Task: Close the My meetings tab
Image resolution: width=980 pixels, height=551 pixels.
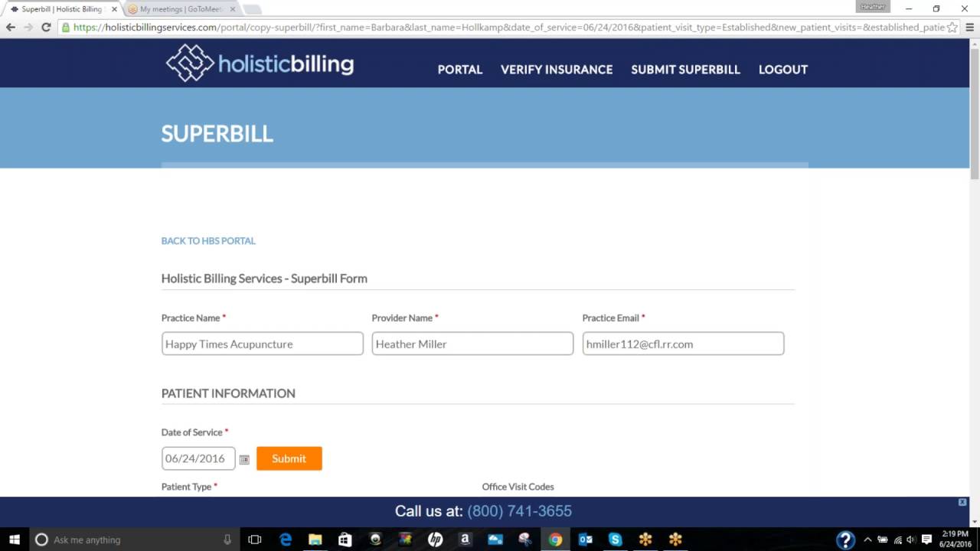Action: 233,9
